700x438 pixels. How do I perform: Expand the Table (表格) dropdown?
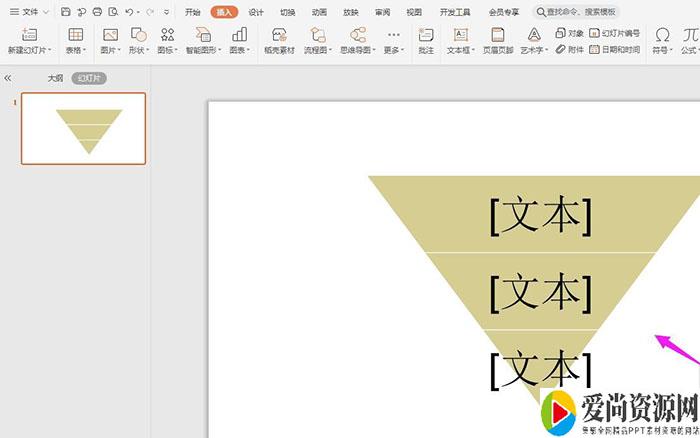point(76,49)
